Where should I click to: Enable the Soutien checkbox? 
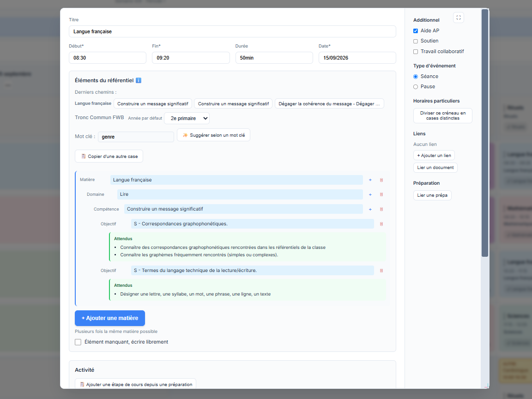pyautogui.click(x=416, y=41)
